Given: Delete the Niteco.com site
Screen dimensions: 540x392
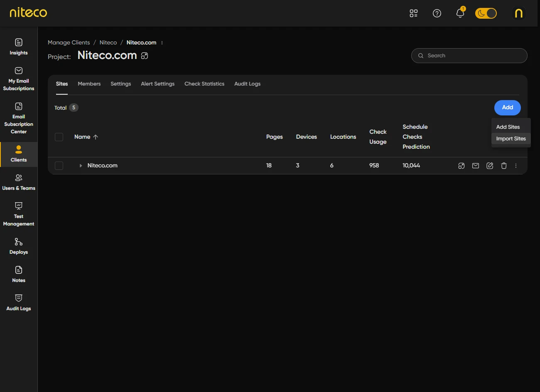Looking at the screenshot, I should pos(504,166).
